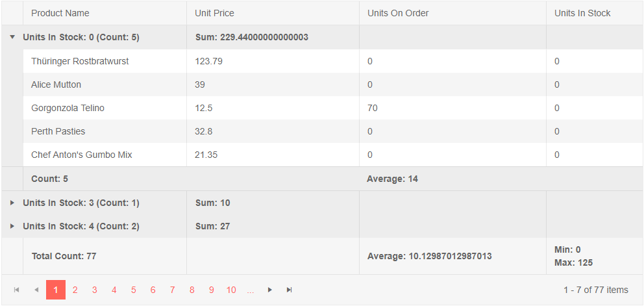Sort by Unit Price column header

tap(214, 13)
